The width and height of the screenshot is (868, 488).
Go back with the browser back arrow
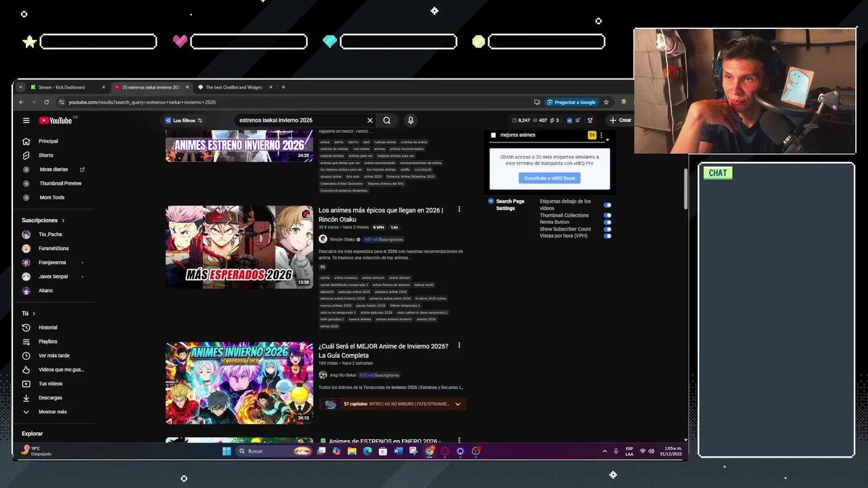[21, 102]
